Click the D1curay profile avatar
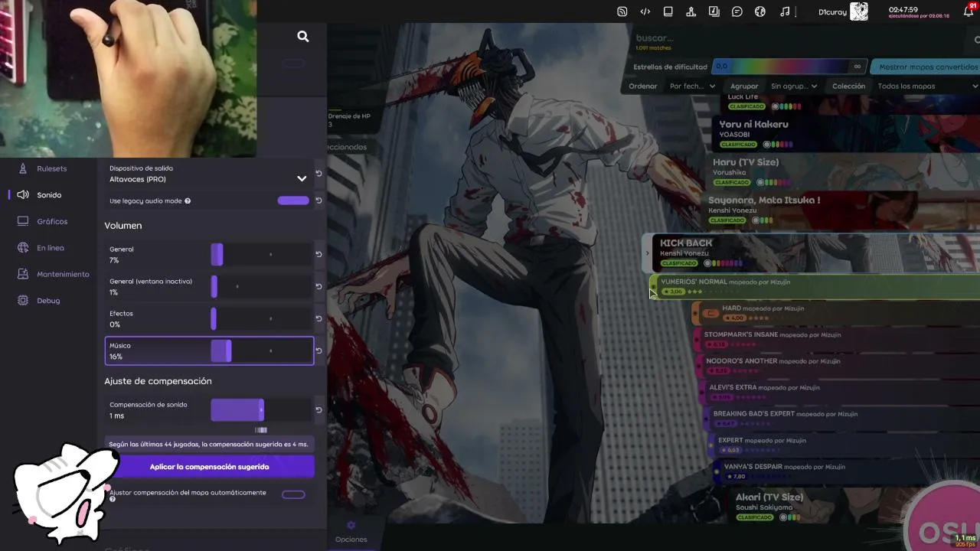Image resolution: width=980 pixels, height=551 pixels. click(x=859, y=11)
